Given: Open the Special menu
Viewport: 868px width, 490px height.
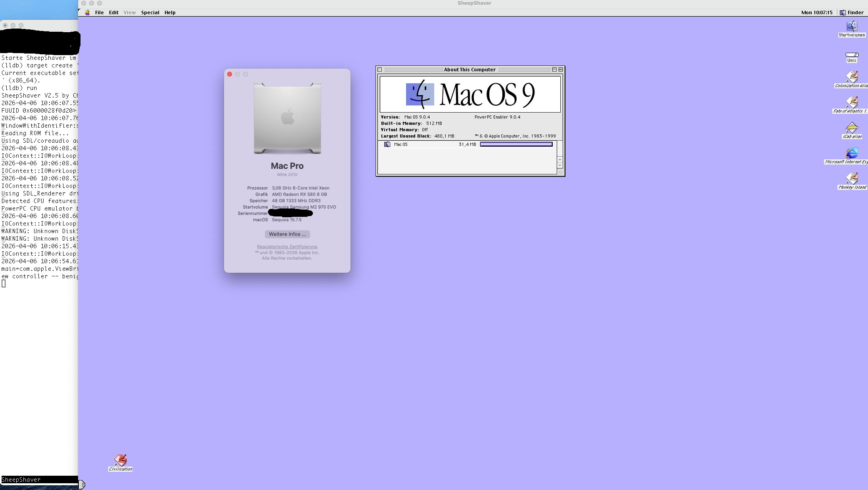Looking at the screenshot, I should [150, 13].
